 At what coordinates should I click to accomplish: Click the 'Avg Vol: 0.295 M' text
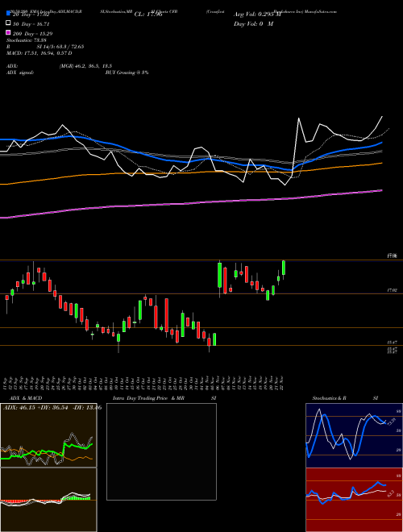pos(257,15)
